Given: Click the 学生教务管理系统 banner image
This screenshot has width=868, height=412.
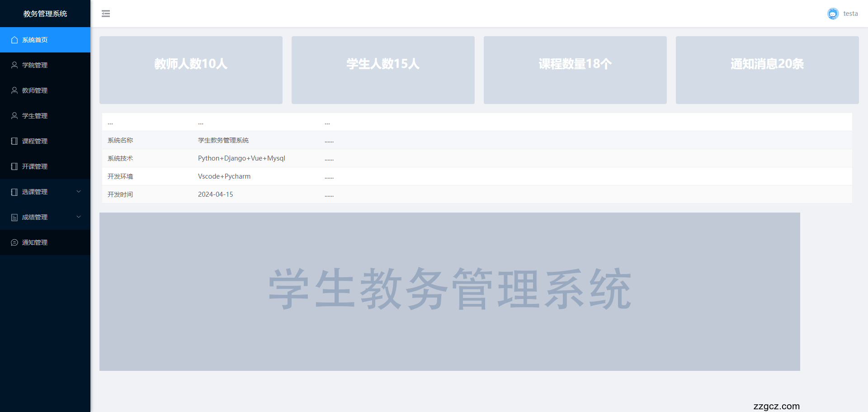Looking at the screenshot, I should (x=450, y=292).
